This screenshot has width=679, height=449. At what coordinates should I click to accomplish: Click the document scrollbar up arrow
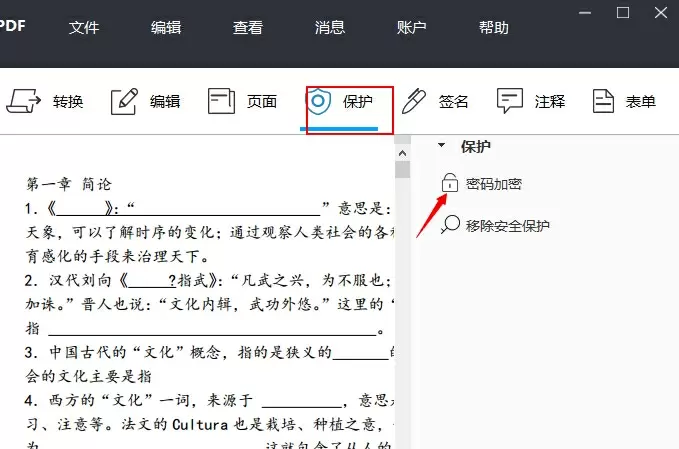(402, 153)
